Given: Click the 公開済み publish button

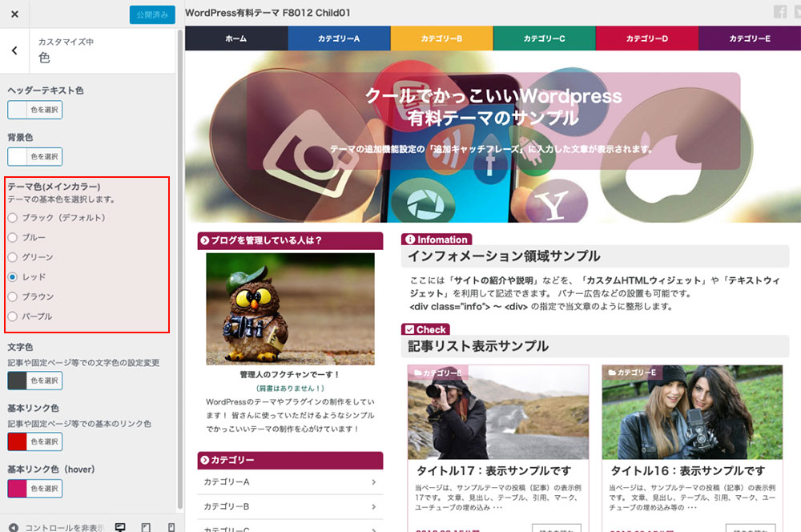Looking at the screenshot, I should [x=151, y=14].
